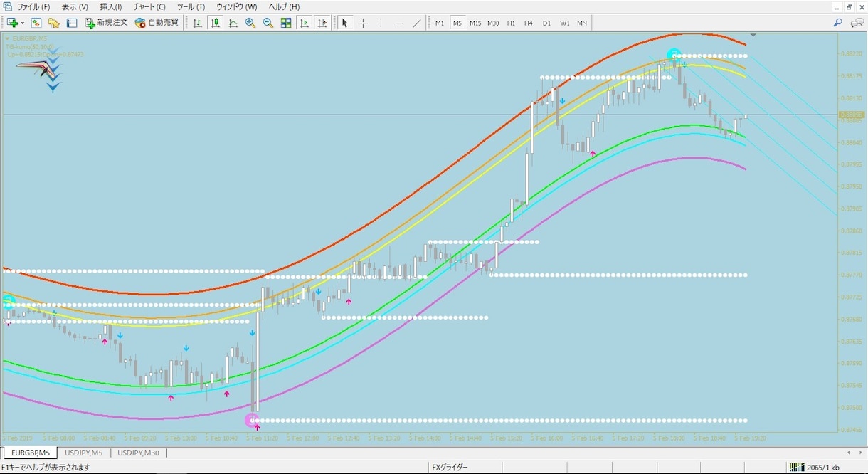Open the chat bubbles icon
Image resolution: width=868 pixels, height=474 pixels.
pyautogui.click(x=857, y=23)
